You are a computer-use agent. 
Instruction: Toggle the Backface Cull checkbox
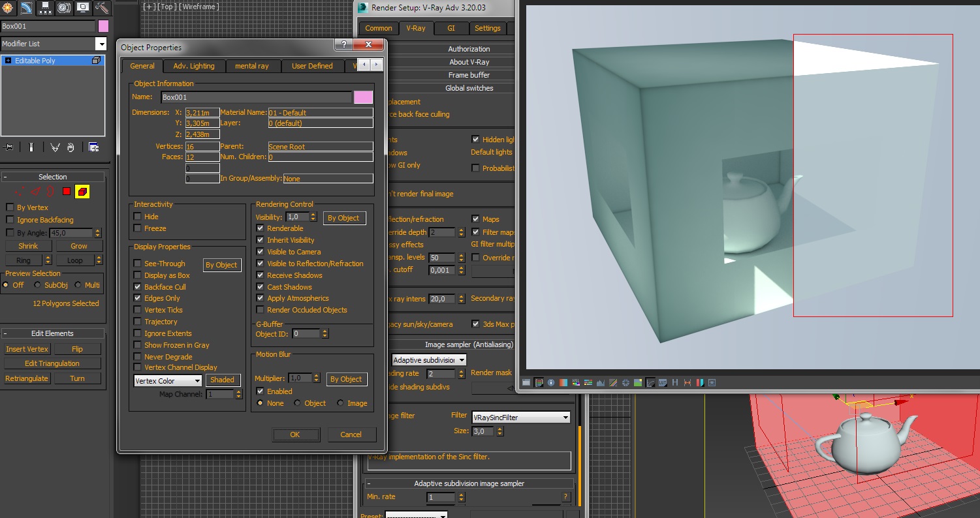tap(137, 287)
